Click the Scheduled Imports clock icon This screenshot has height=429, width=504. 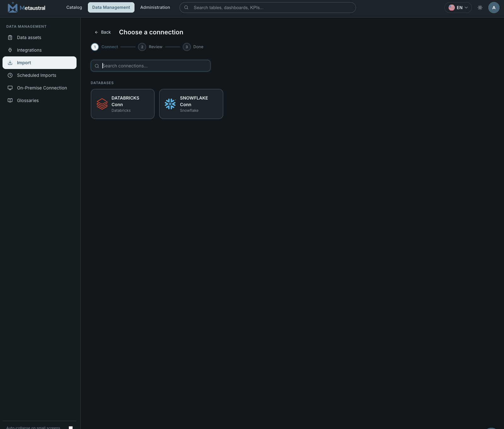pos(10,75)
